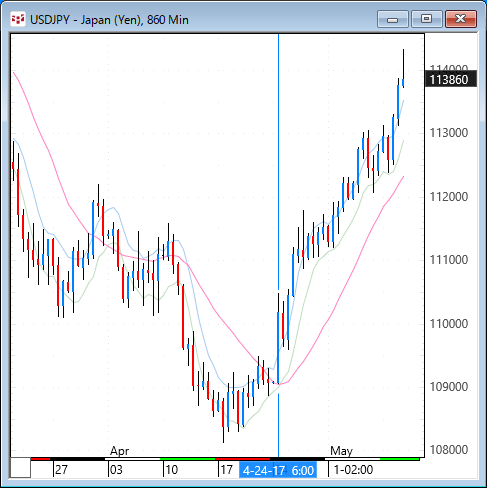Screen dimensions: 487x488
Task: Click the Apr month label
Action: 119,451
